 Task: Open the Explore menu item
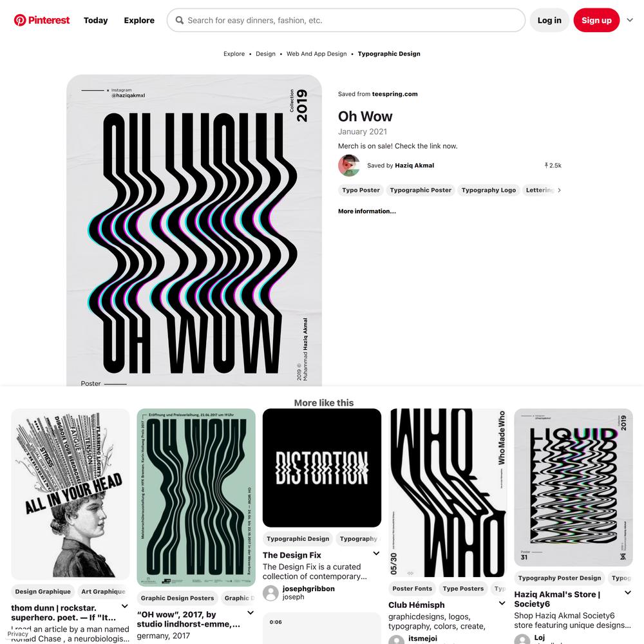[x=139, y=20]
